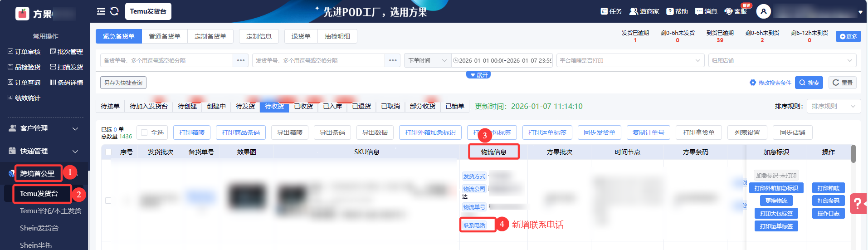Screen dimensions: 868x250
Task: Click the date range input field
Action: [x=502, y=60]
